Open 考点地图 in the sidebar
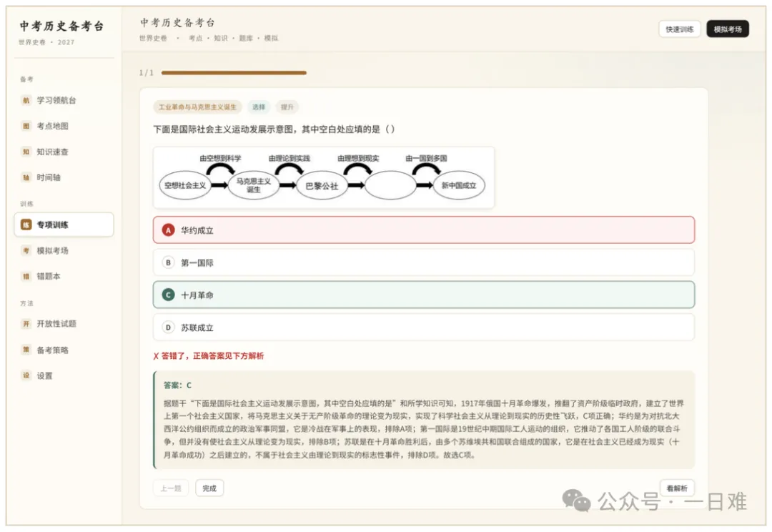This screenshot has width=772, height=532. 64,126
